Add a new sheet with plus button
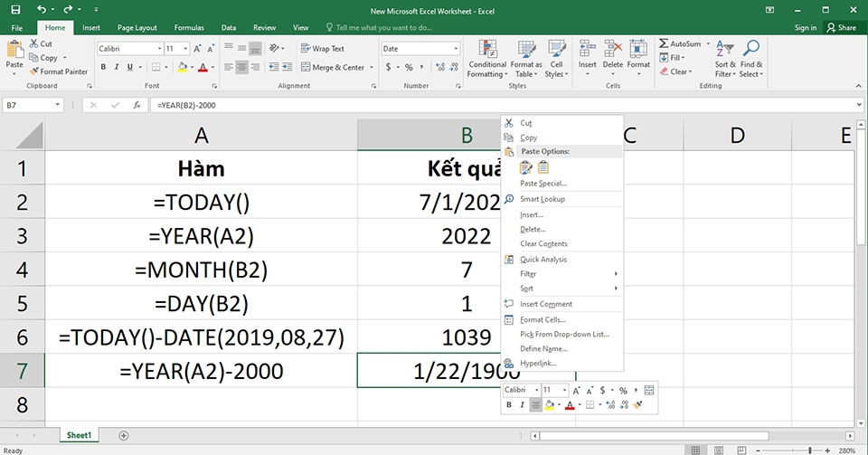The width and height of the screenshot is (868, 455). 124,436
